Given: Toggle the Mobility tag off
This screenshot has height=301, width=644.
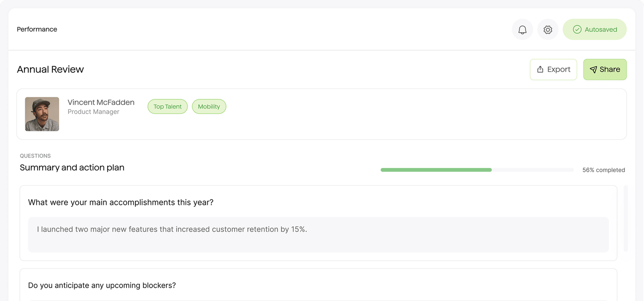Looking at the screenshot, I should [x=209, y=106].
